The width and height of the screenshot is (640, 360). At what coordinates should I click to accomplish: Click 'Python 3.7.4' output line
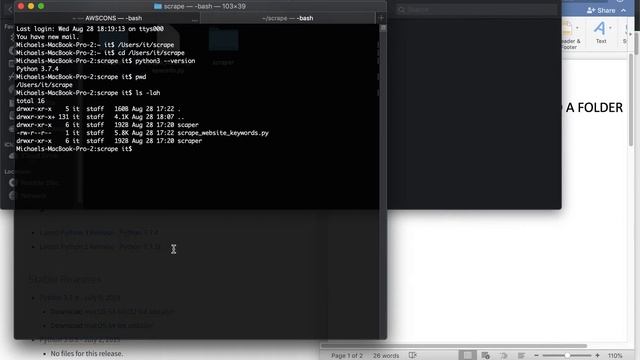(37, 69)
